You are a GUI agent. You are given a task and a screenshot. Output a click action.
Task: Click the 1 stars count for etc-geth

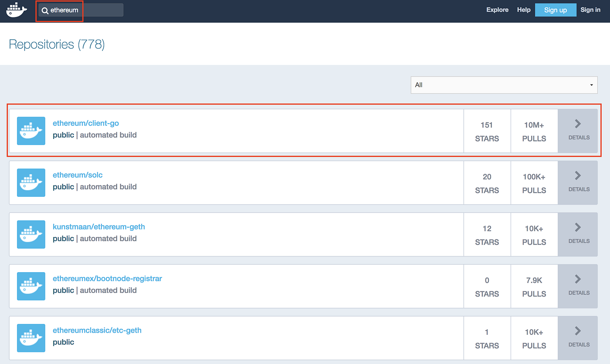click(487, 333)
